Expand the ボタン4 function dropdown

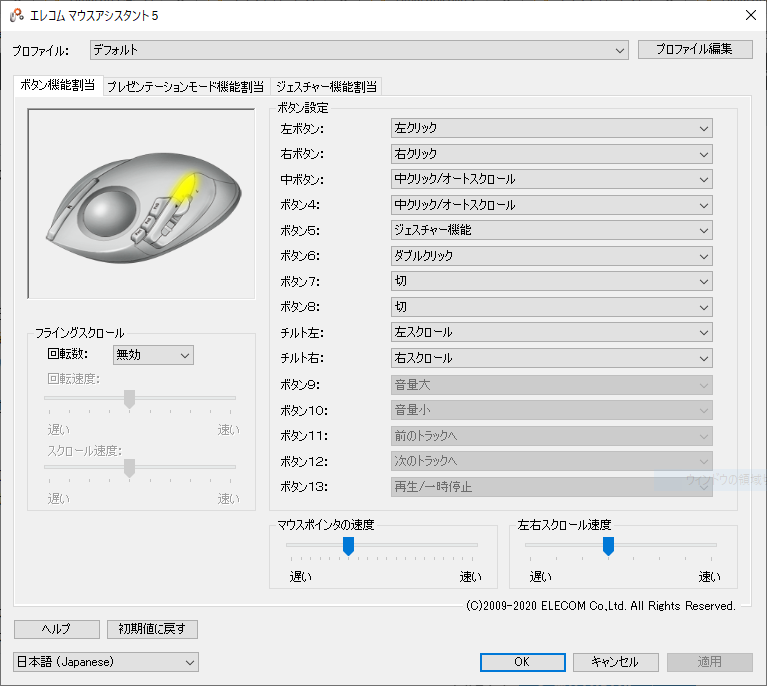pyautogui.click(x=551, y=205)
